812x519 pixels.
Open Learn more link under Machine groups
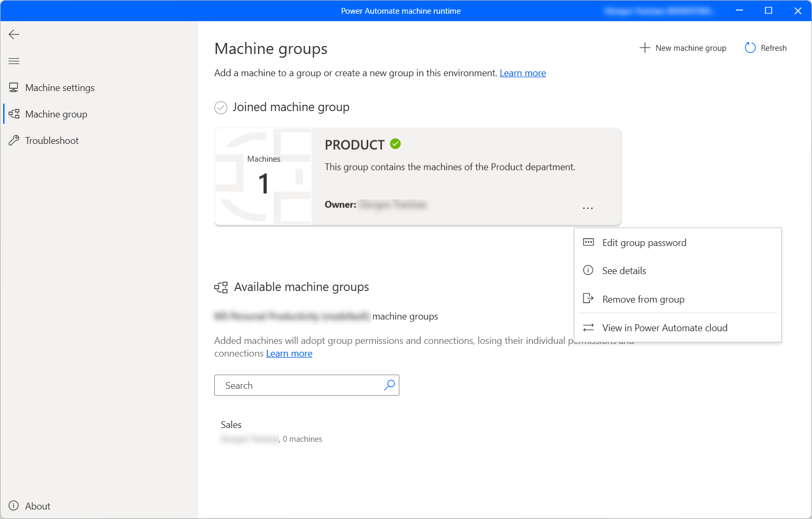[523, 73]
